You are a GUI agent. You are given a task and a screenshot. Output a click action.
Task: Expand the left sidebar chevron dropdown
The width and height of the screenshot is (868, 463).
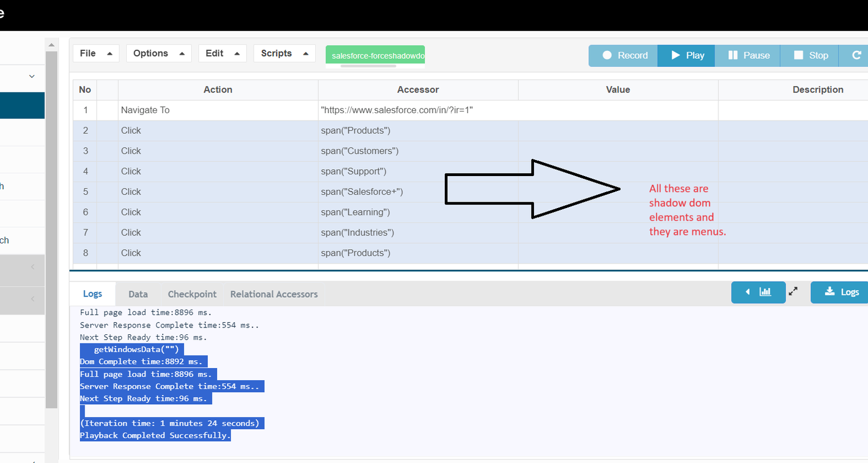tap(32, 77)
